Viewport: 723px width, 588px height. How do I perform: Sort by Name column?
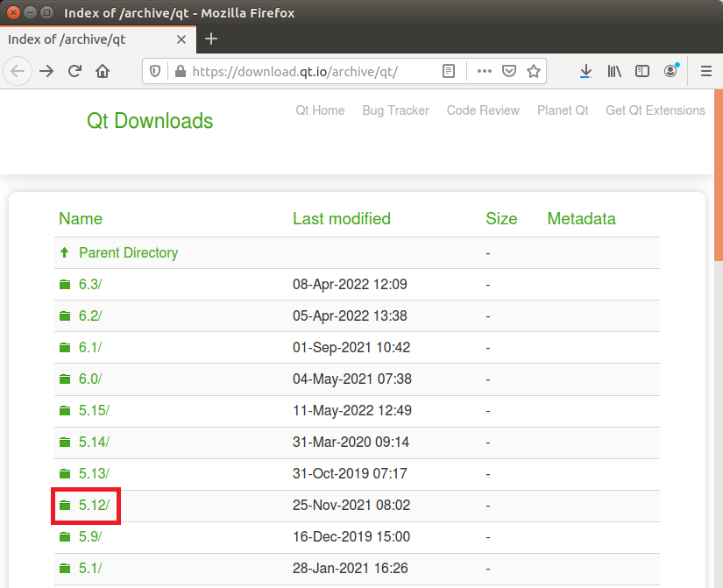click(x=81, y=218)
